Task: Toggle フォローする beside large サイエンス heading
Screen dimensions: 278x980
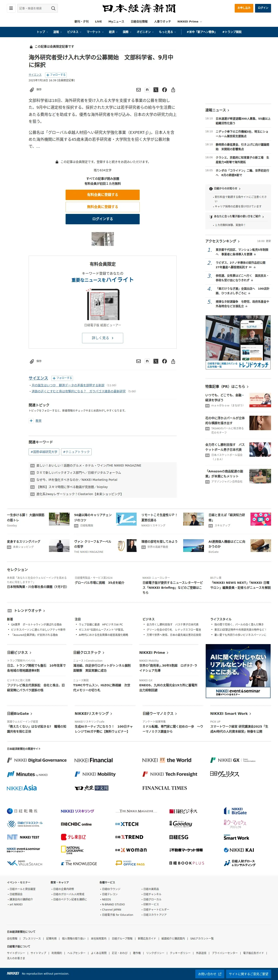Action: [x=62, y=378]
